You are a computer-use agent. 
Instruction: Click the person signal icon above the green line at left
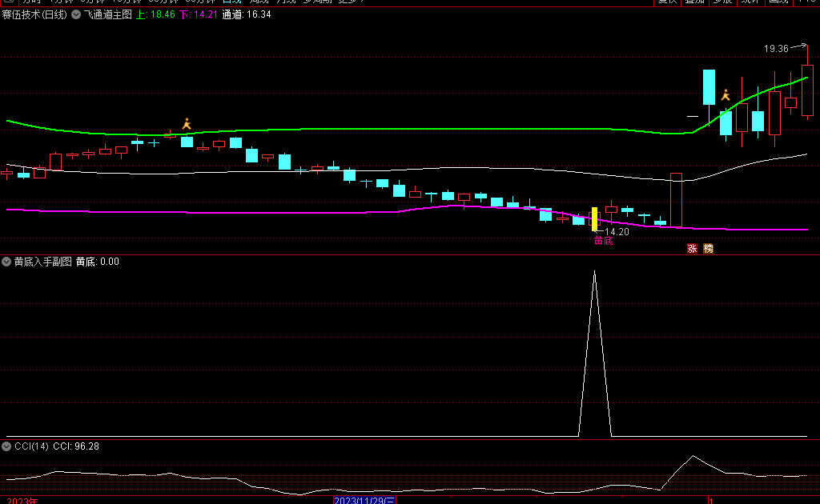tap(187, 124)
